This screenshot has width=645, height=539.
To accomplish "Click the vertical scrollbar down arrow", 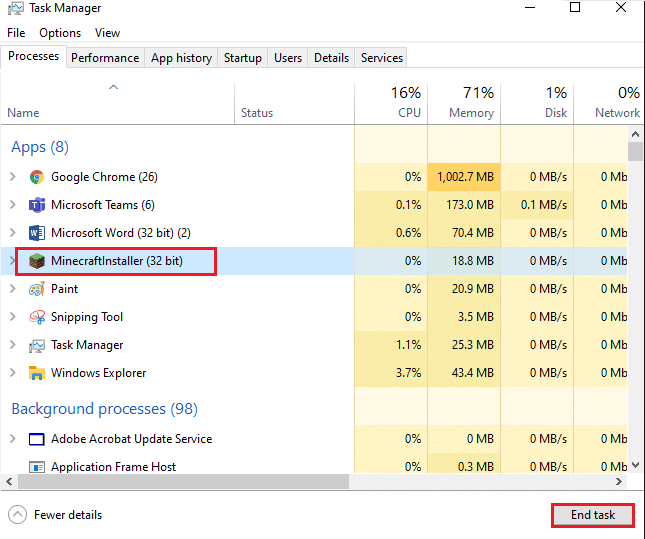I will coord(635,466).
